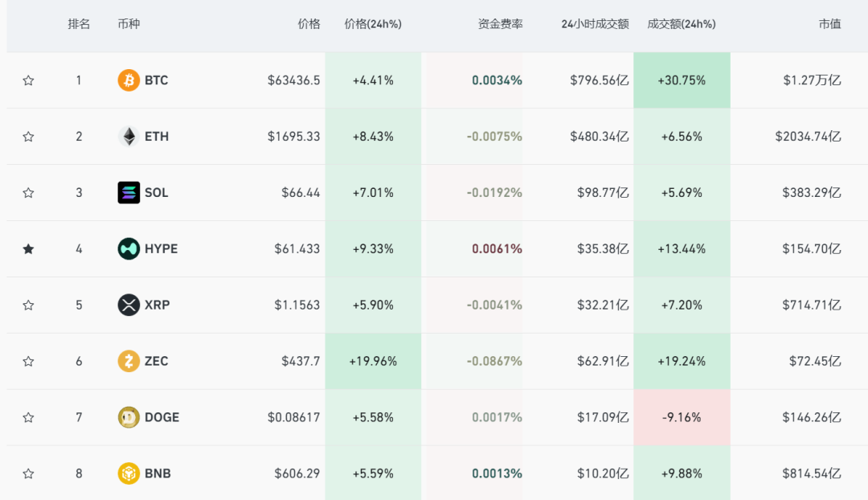868x500 pixels.
Task: Favorite ETH using its star
Action: point(28,136)
